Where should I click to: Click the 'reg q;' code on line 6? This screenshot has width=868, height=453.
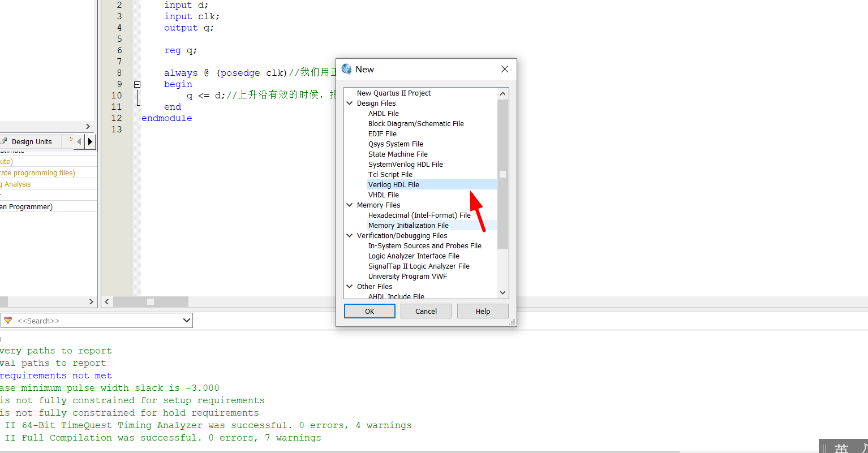click(x=181, y=50)
